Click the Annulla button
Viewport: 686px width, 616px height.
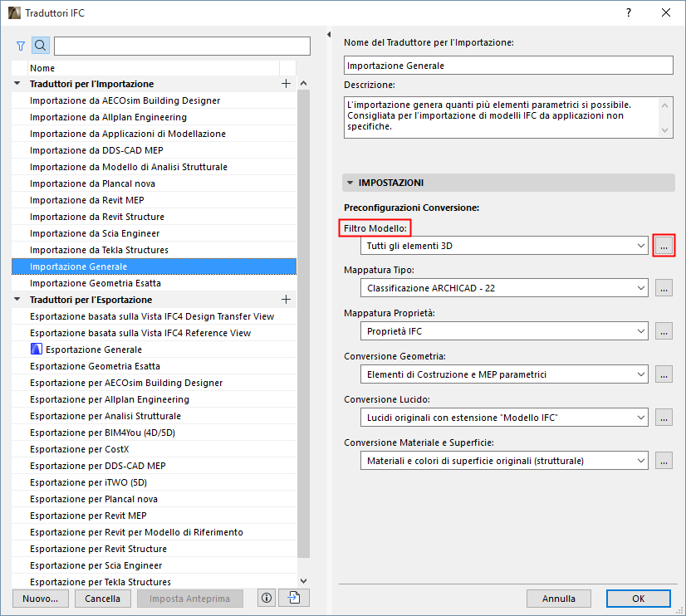tap(559, 599)
